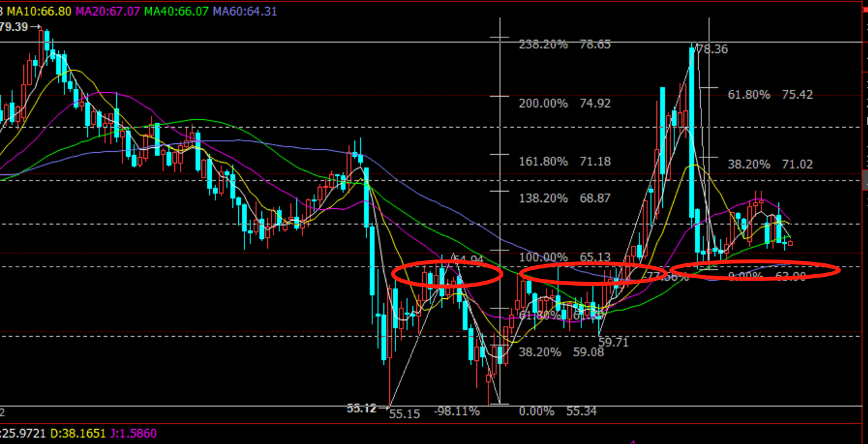Click the MA10:66.80 indicator label

pyautogui.click(x=40, y=12)
